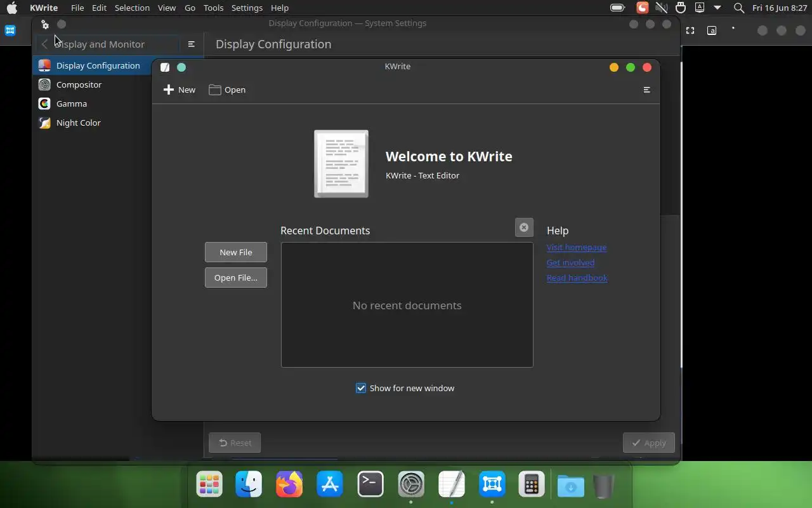Open Launchpad from the dock
This screenshot has width=812, height=508.
(x=209, y=485)
